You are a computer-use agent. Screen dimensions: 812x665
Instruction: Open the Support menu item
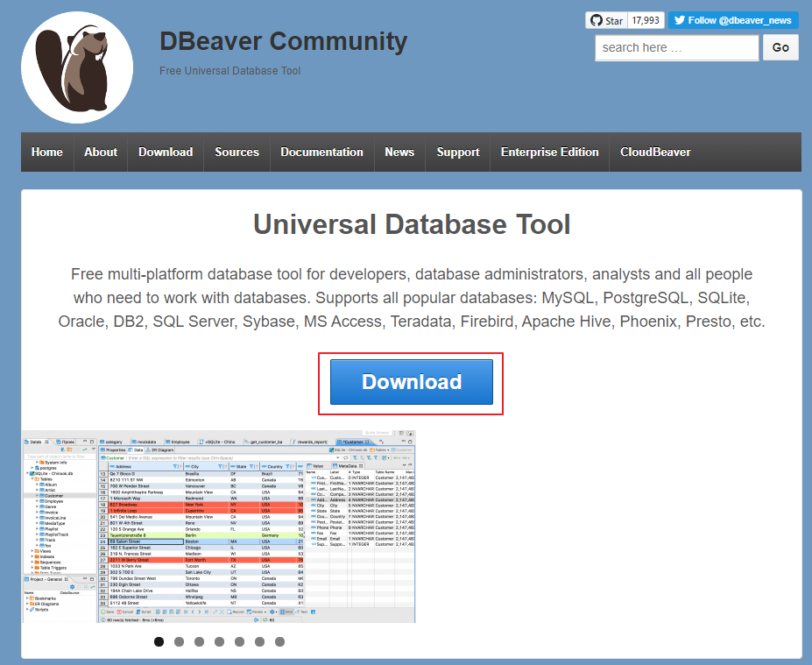(458, 152)
